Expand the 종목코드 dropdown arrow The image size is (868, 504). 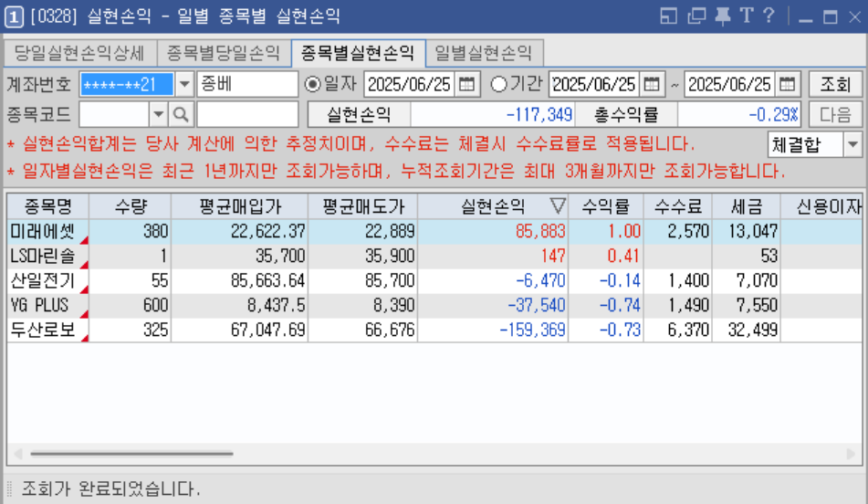159,114
